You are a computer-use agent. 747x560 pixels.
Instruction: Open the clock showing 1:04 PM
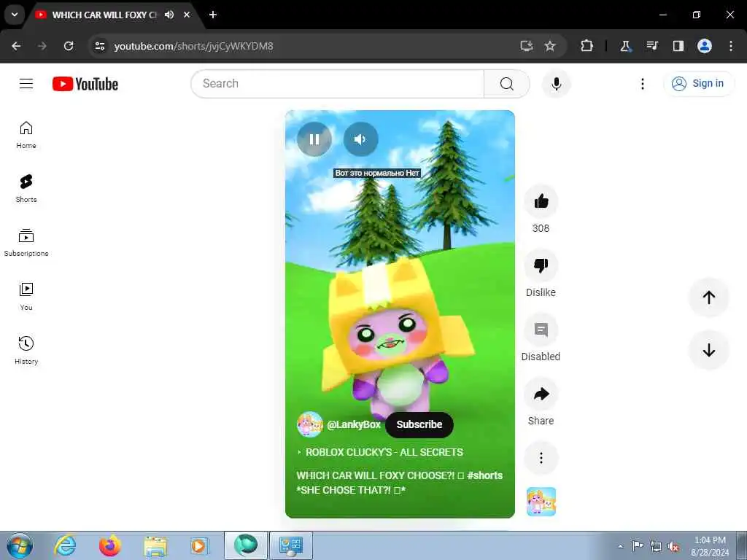(x=710, y=546)
